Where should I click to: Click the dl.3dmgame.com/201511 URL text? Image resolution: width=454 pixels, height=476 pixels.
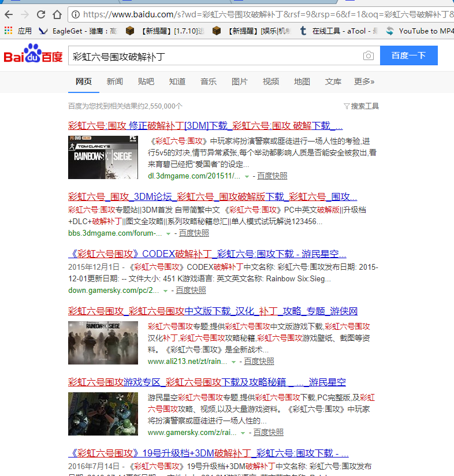194,176
